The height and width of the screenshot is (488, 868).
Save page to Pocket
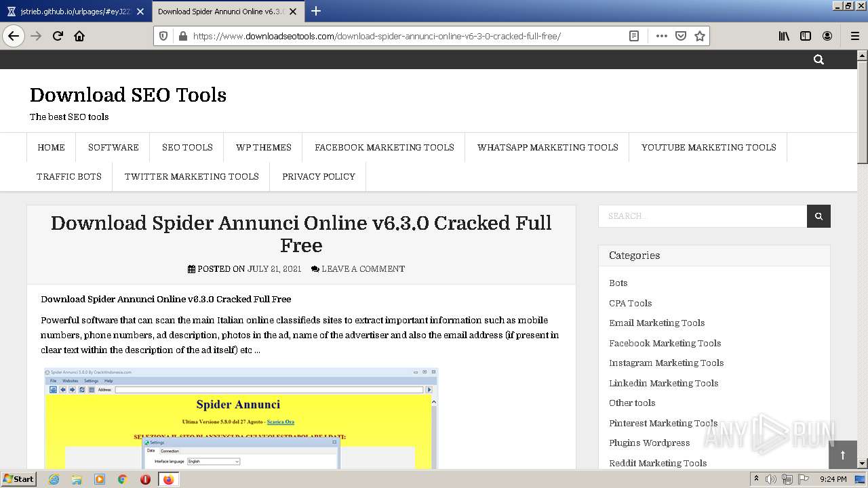(x=681, y=36)
